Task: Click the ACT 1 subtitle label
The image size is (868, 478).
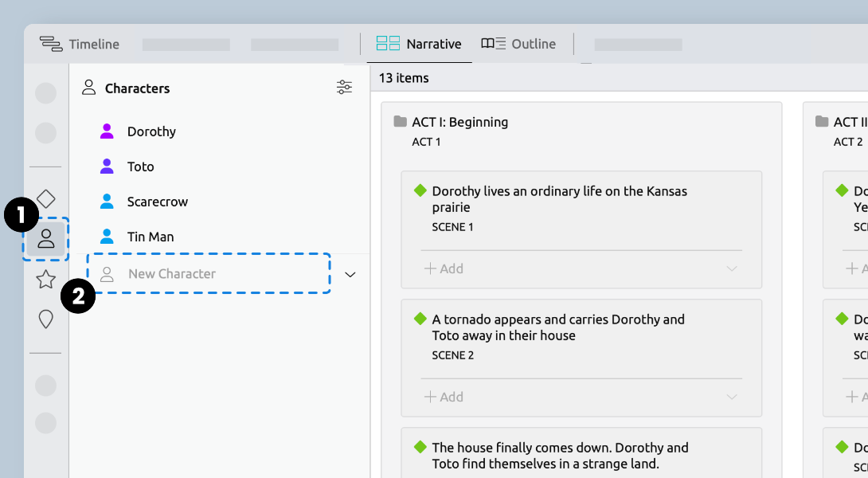Action: pos(426,142)
